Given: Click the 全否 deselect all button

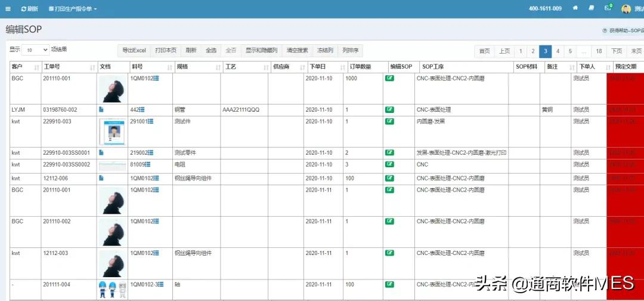Looking at the screenshot, I should point(231,51).
